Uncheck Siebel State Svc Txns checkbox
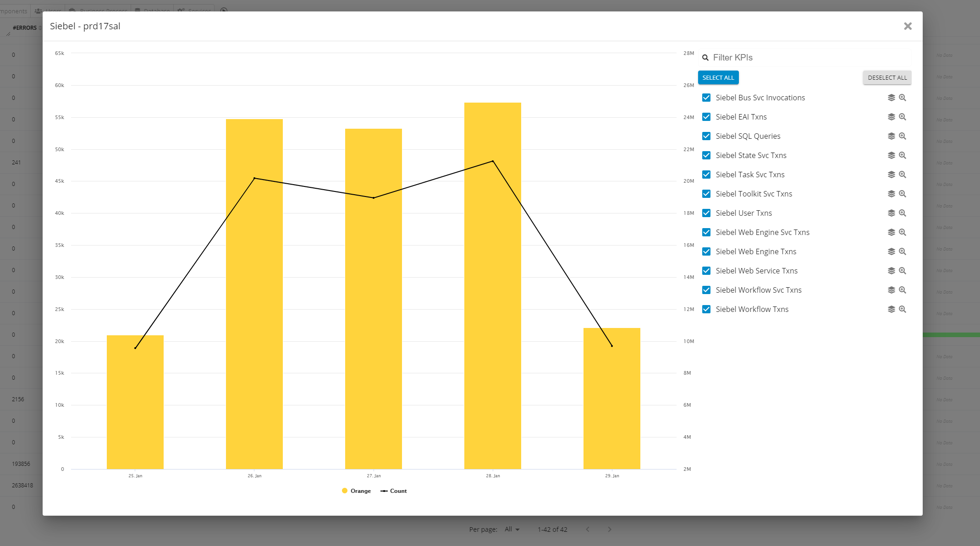 coord(706,155)
